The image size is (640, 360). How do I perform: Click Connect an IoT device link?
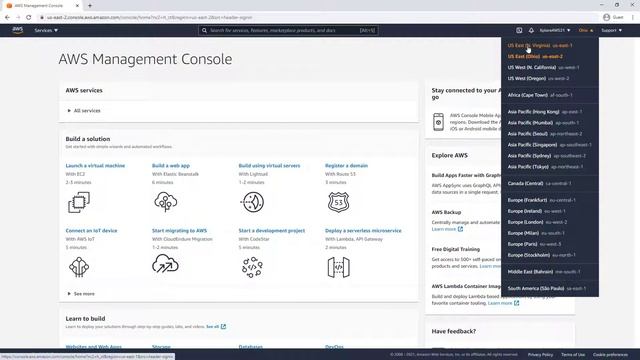(91, 231)
